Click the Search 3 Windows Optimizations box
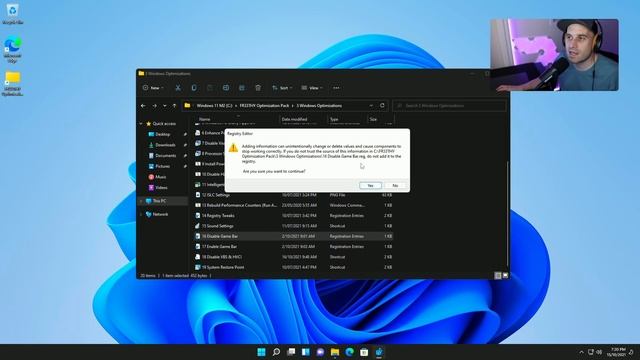The height and width of the screenshot is (360, 640). point(449,106)
